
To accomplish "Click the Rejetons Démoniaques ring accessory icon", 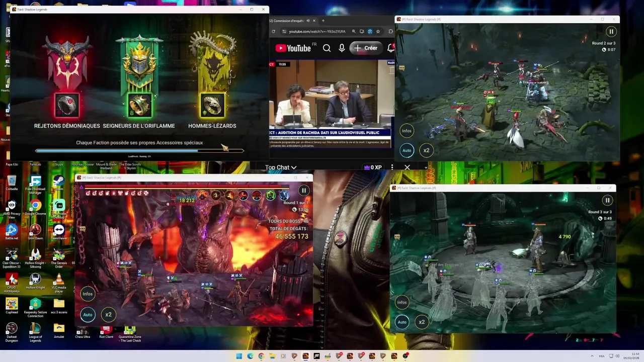I will (x=67, y=106).
